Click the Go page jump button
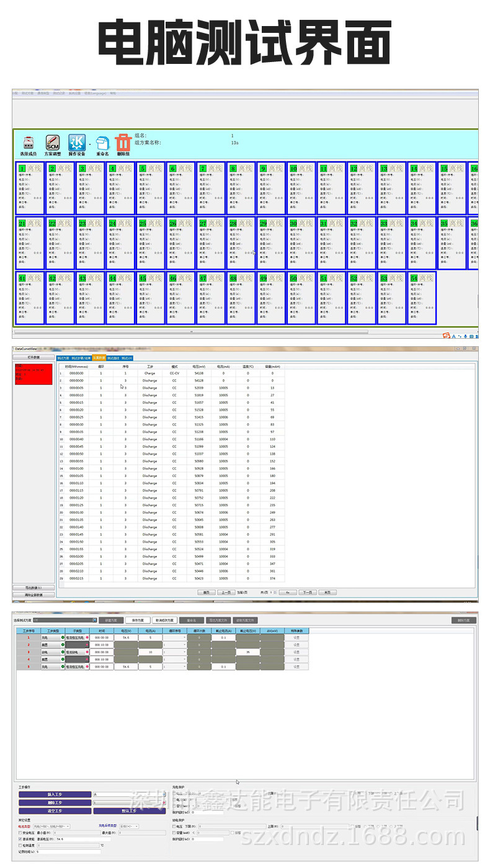Screen dimensions: 490x868 coord(288,593)
